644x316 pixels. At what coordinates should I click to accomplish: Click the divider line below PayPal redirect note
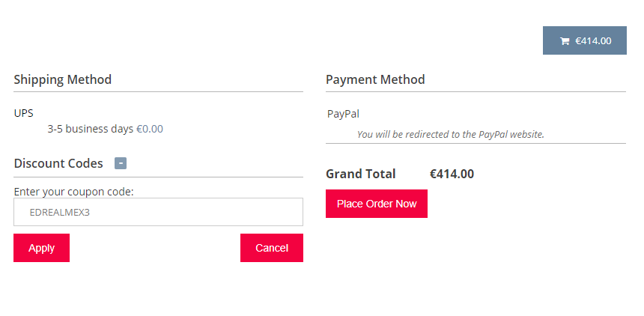(x=476, y=144)
